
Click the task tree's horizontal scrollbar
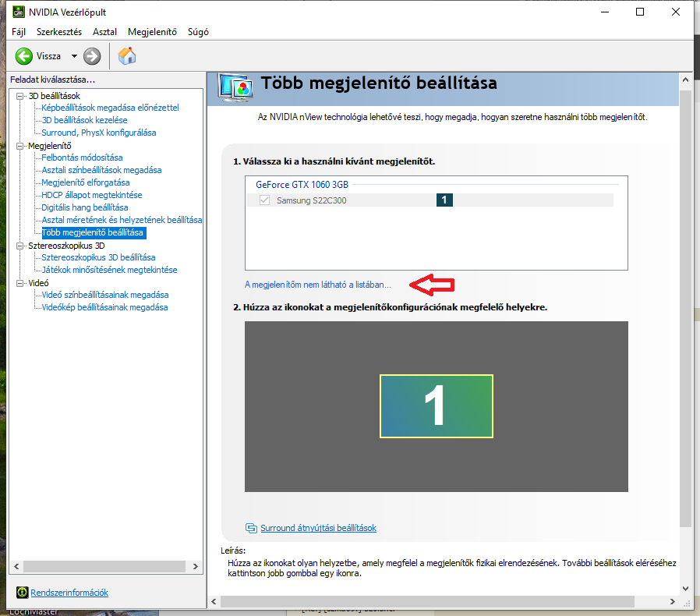[x=104, y=566]
